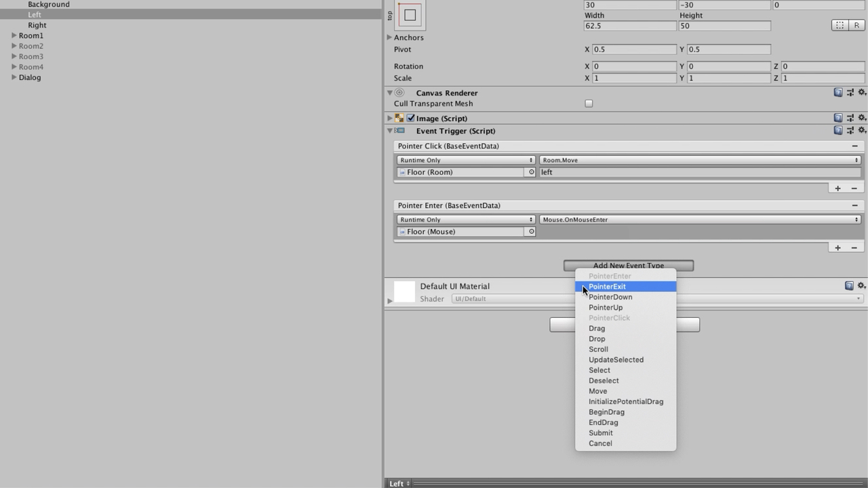The height and width of the screenshot is (488, 868).
Task: Disable the Image script component checkbox
Action: [411, 118]
